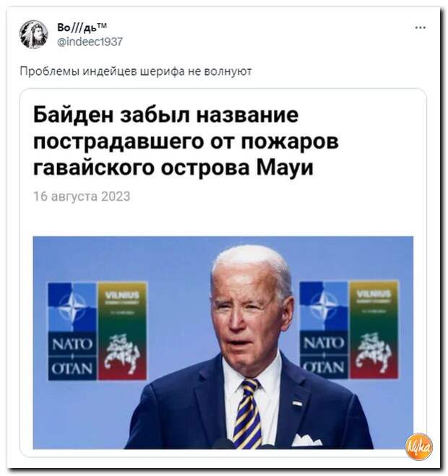Click the display name Во///дь™
The image size is (448, 476).
(x=82, y=27)
